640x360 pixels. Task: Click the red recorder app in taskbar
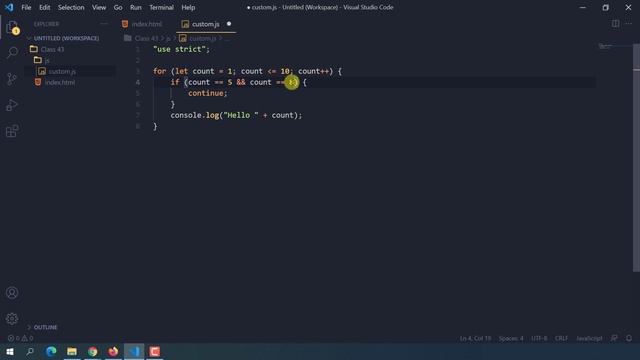(x=155, y=351)
